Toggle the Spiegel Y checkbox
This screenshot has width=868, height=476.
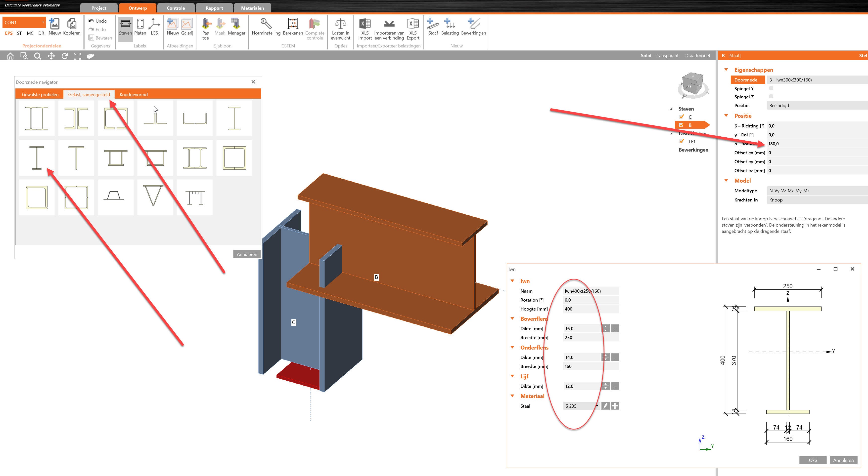(x=771, y=88)
